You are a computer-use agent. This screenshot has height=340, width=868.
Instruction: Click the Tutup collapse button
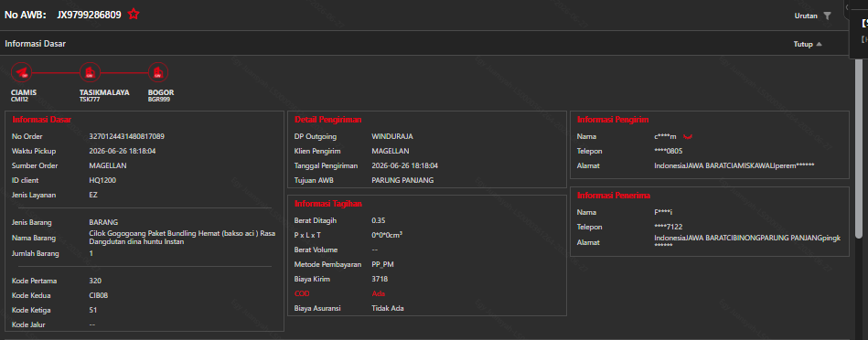coord(808,44)
